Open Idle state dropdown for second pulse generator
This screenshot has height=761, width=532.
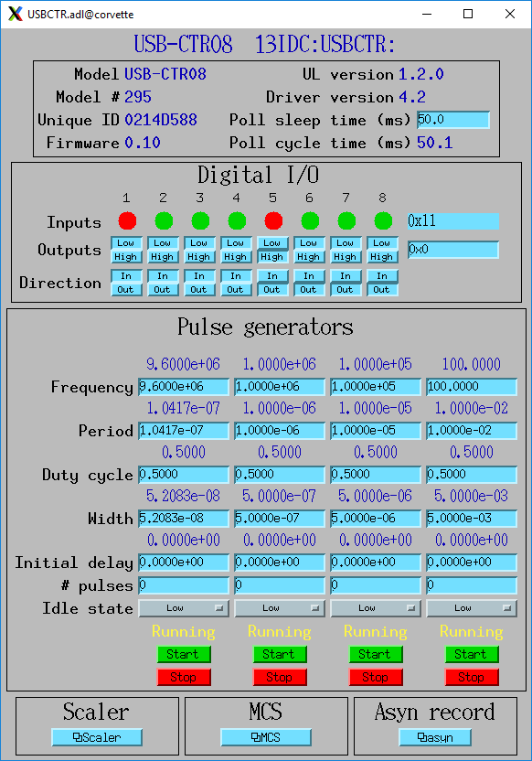[280, 608]
